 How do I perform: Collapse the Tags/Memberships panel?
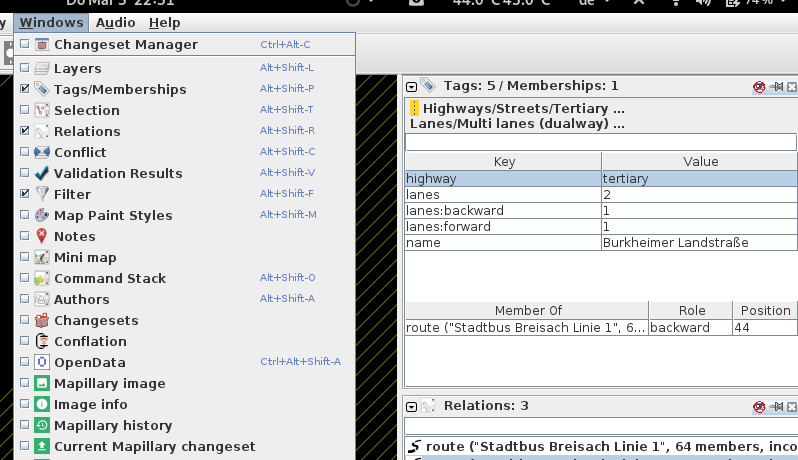tap(411, 87)
